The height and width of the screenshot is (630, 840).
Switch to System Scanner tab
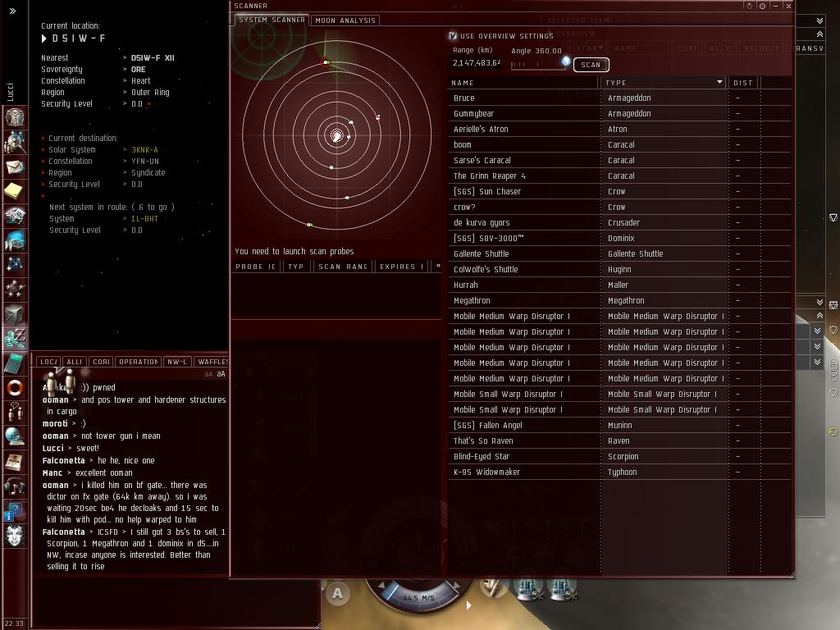[272, 20]
